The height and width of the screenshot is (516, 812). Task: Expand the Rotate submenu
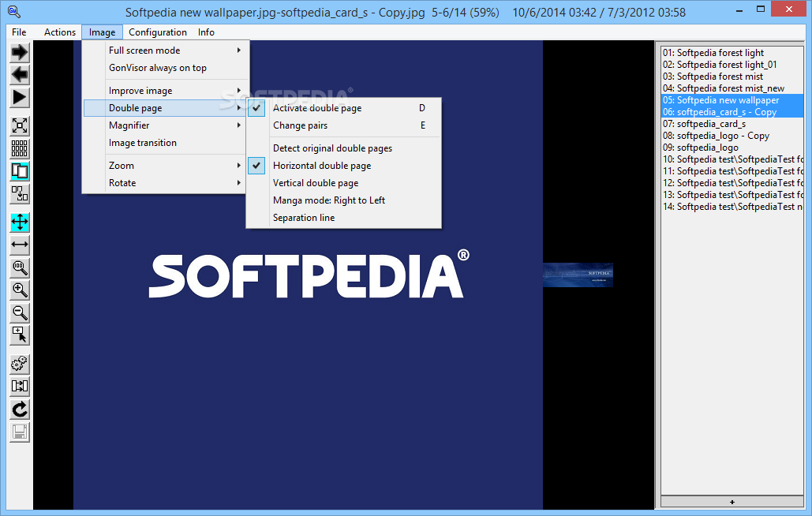click(165, 183)
